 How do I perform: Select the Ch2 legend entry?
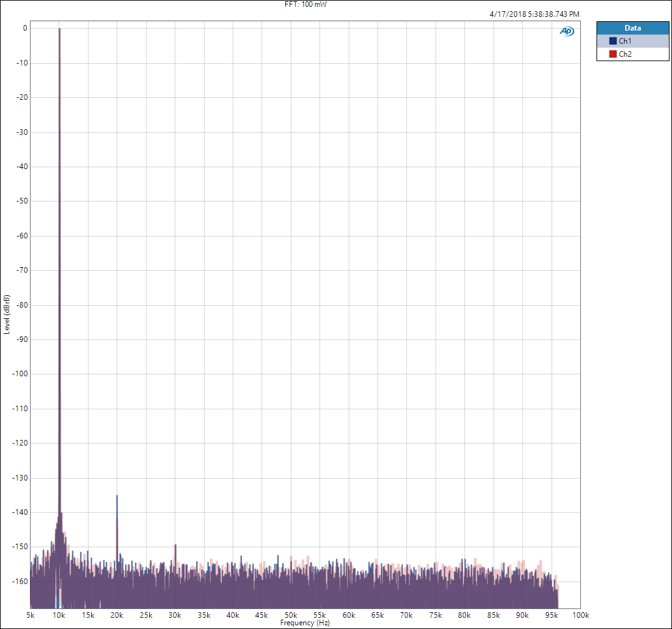click(x=633, y=54)
